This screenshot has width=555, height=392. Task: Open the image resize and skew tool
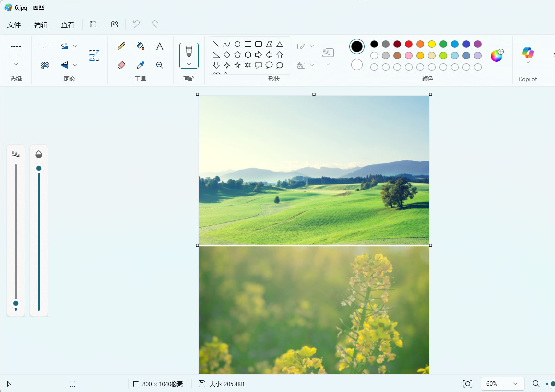coord(94,56)
